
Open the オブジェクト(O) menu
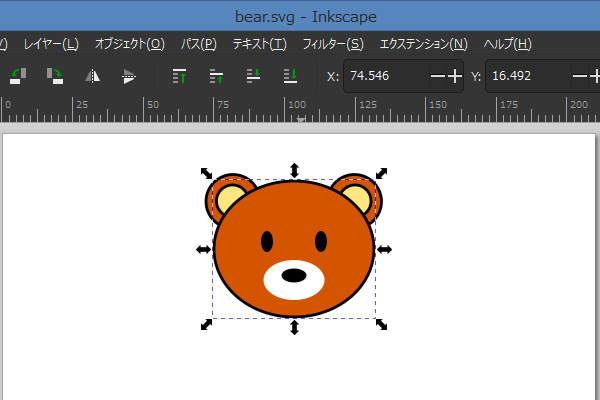point(129,44)
